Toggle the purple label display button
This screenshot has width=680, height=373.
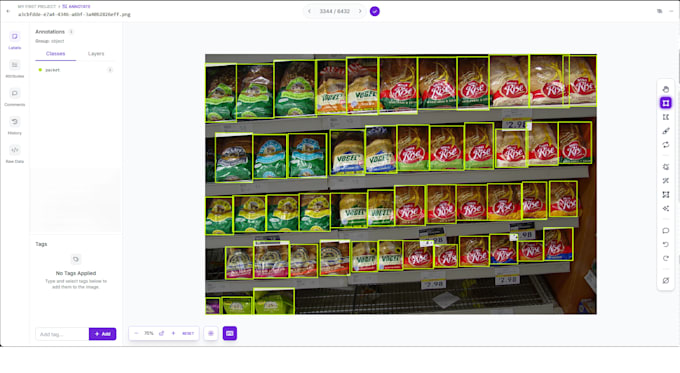pos(230,333)
